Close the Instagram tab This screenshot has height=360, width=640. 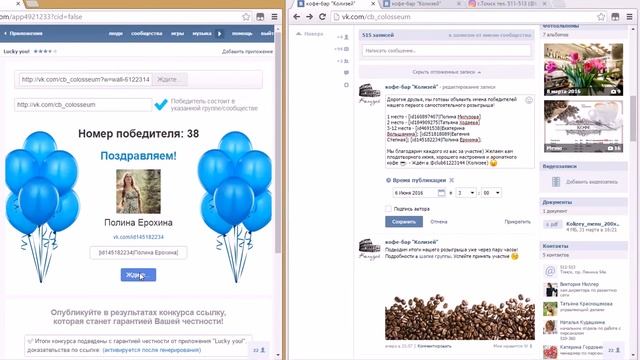coord(544,4)
